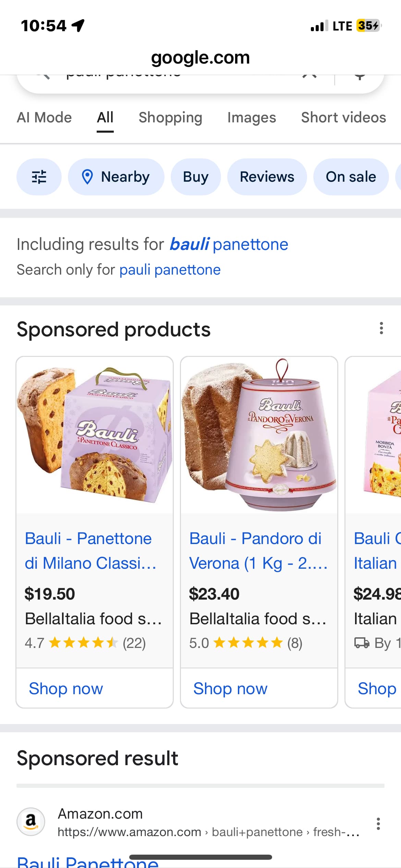The image size is (401, 868).
Task: Tap the Amazon logo icon
Action: click(31, 822)
